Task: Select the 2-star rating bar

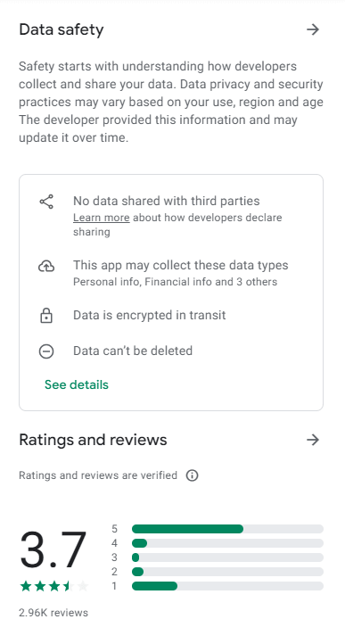Action: pyautogui.click(x=227, y=572)
